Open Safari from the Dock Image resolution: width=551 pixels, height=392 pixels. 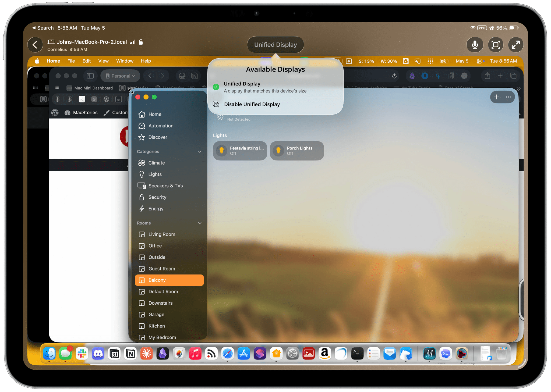click(228, 354)
